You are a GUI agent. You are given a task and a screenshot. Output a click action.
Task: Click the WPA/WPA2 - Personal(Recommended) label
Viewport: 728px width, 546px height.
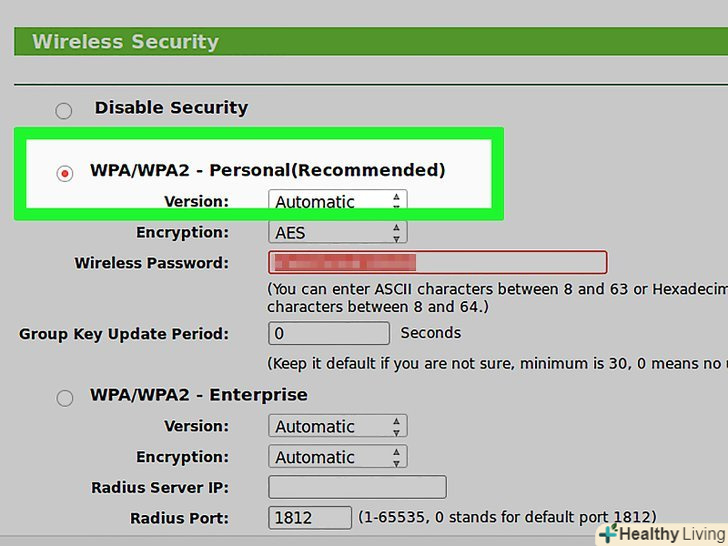pyautogui.click(x=267, y=170)
